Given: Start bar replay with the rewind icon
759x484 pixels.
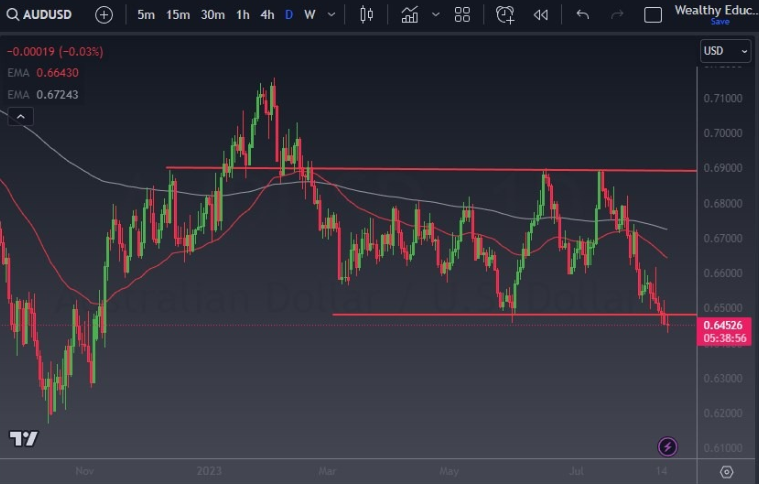Looking at the screenshot, I should point(541,15).
